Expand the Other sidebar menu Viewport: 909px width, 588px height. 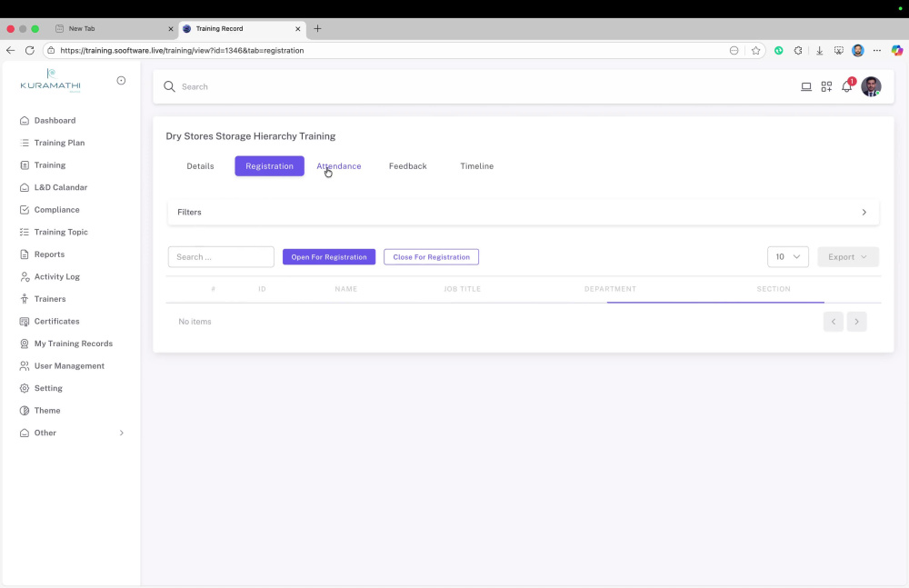click(x=71, y=434)
